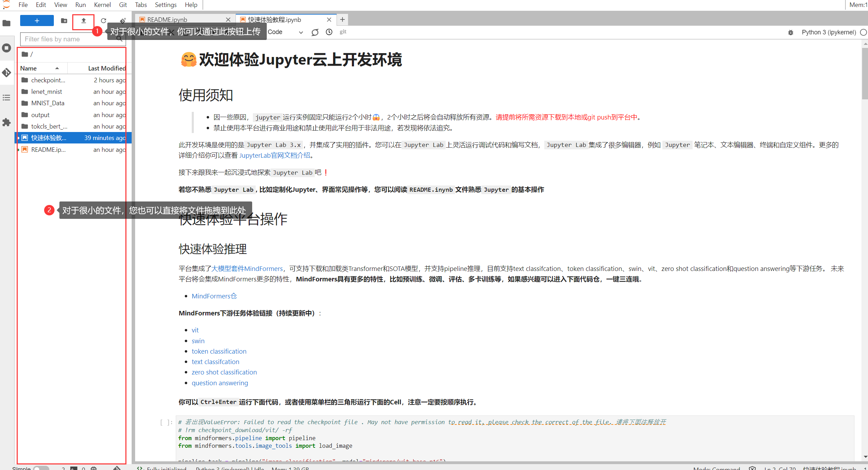
Task: Open the Git sidebar panel
Action: point(7,73)
